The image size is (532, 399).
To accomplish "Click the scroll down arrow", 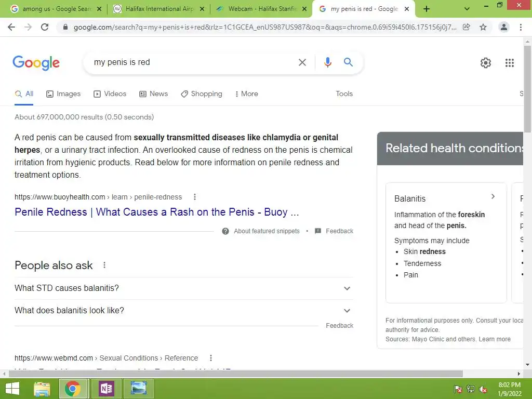I will pyautogui.click(x=527, y=365).
